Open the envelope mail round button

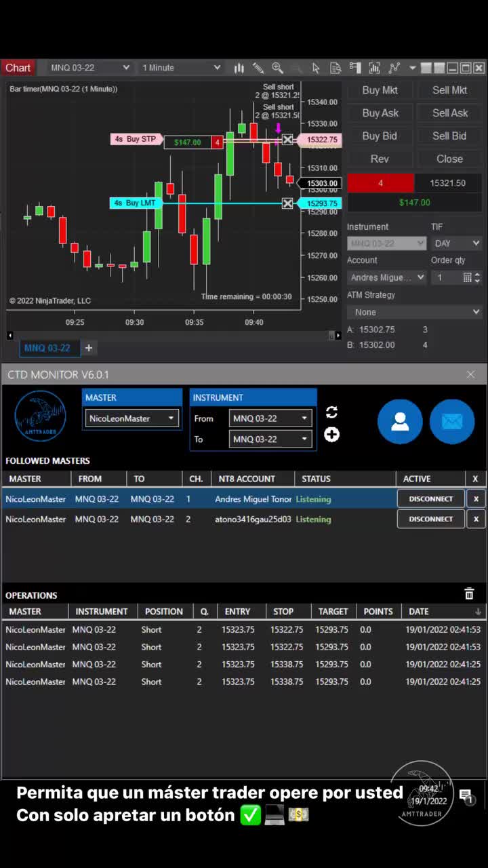pos(452,422)
